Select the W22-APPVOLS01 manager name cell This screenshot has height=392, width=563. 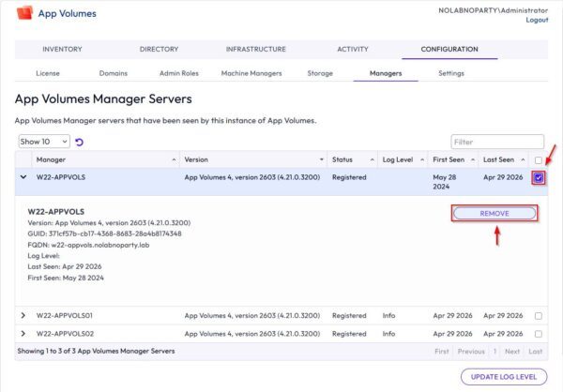click(64, 315)
